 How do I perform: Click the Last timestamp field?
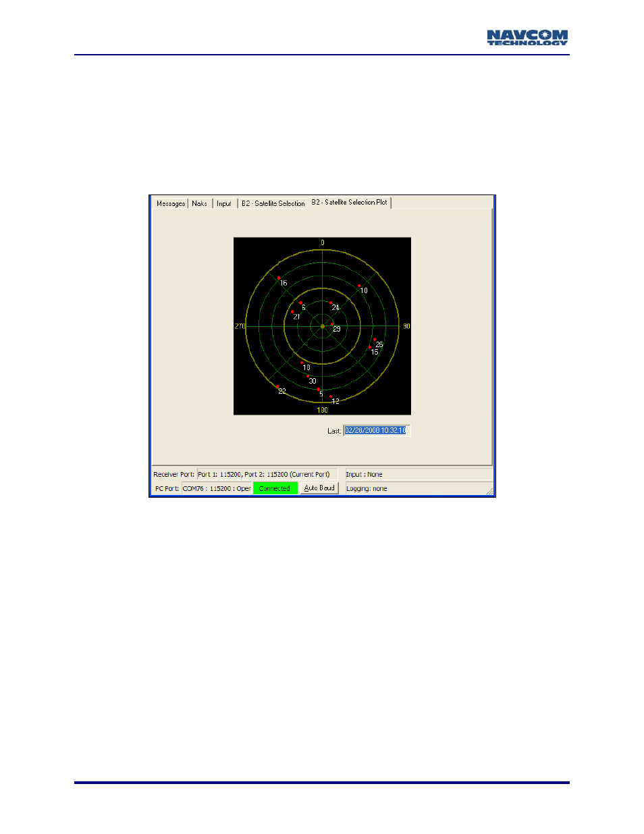376,431
